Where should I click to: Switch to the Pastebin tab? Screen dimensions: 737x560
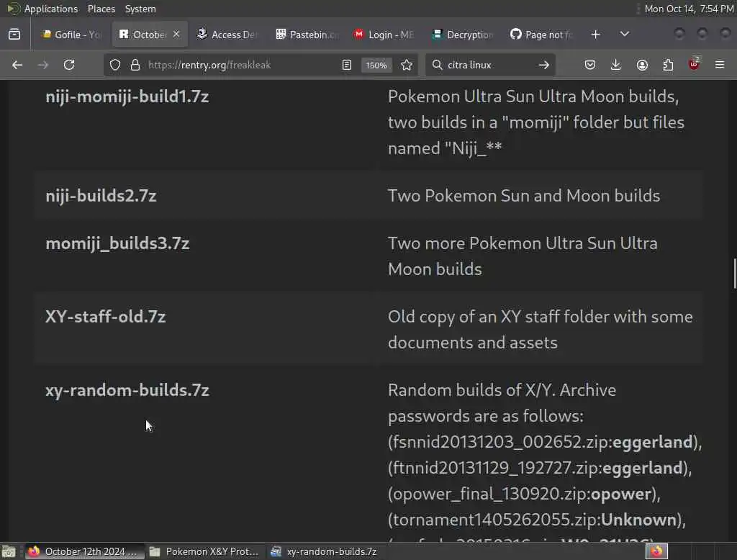(307, 35)
